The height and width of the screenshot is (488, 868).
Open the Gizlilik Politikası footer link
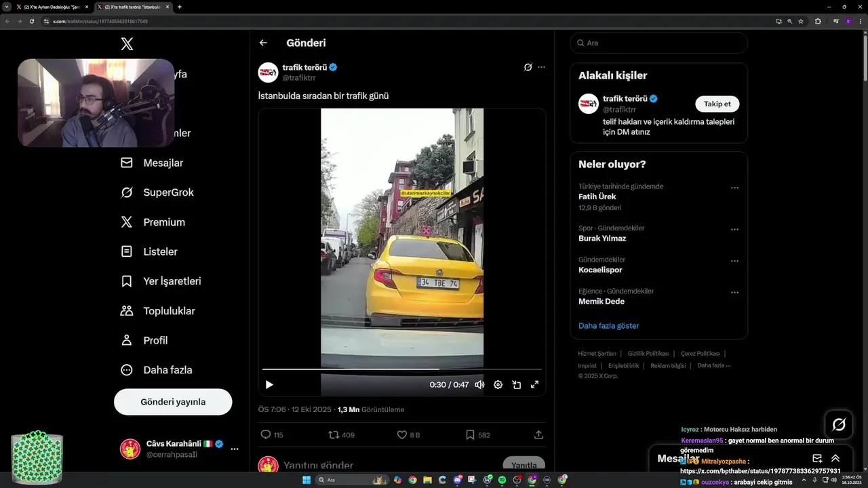pyautogui.click(x=648, y=353)
